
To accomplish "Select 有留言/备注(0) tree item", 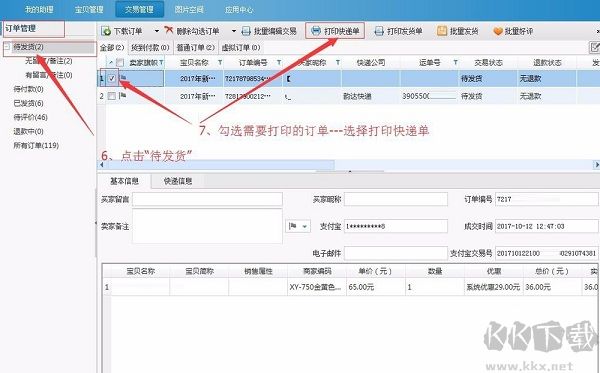I will coord(49,75).
